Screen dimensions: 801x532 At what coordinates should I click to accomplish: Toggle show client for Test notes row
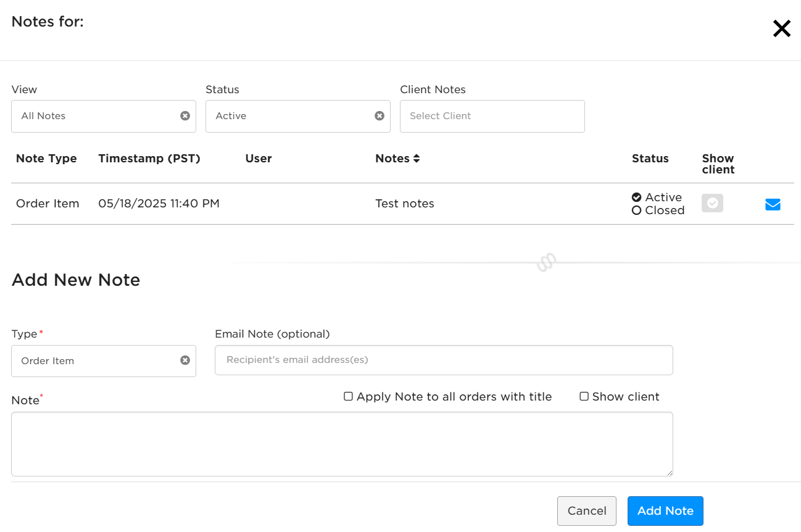(x=712, y=203)
